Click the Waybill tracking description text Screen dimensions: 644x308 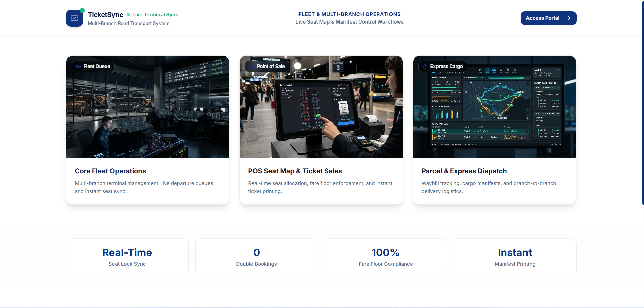point(489,187)
